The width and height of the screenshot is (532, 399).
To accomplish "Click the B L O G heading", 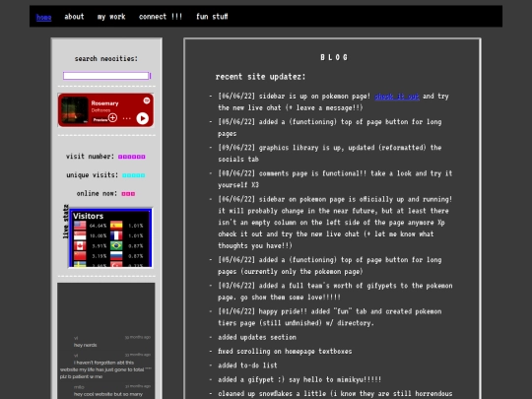I will (x=334, y=57).
